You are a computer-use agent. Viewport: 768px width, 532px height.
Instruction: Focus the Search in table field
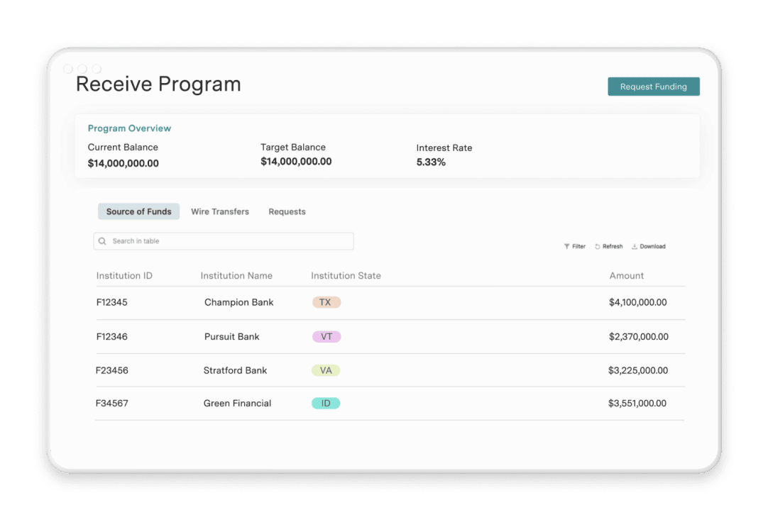[224, 240]
